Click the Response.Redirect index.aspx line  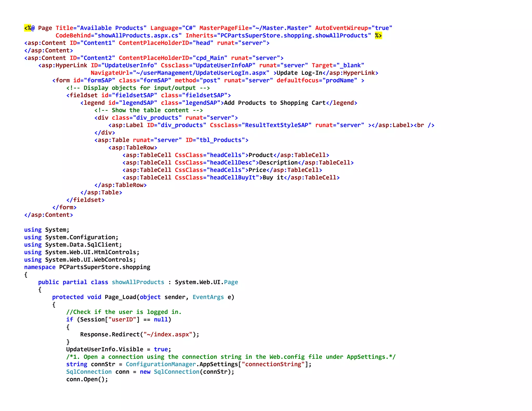(x=139, y=335)
